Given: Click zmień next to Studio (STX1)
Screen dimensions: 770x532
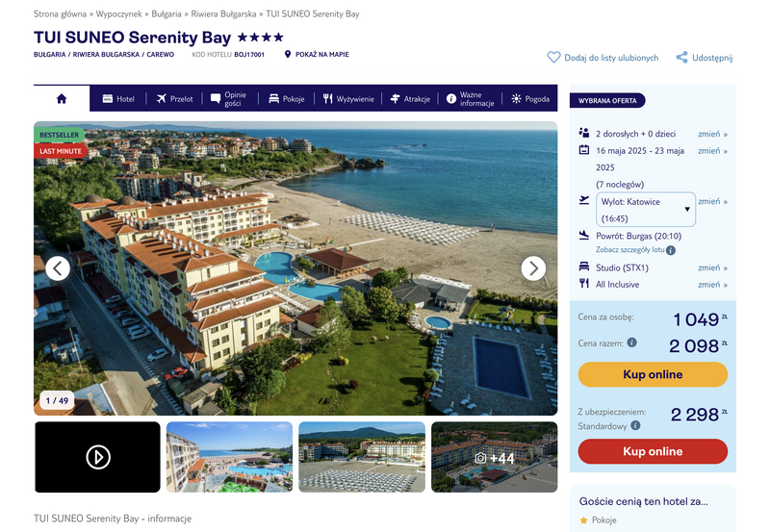Looking at the screenshot, I should 712,267.
